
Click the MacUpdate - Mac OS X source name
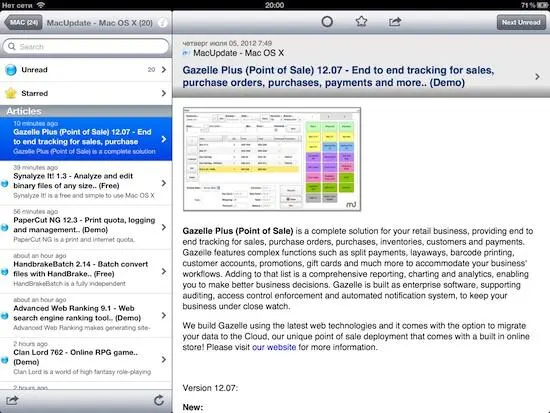point(239,53)
